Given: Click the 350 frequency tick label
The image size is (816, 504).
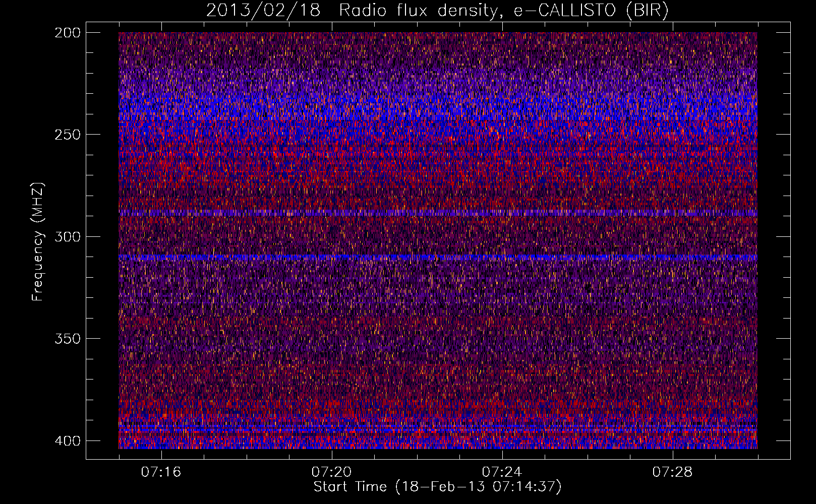Looking at the screenshot, I should click(x=67, y=338).
